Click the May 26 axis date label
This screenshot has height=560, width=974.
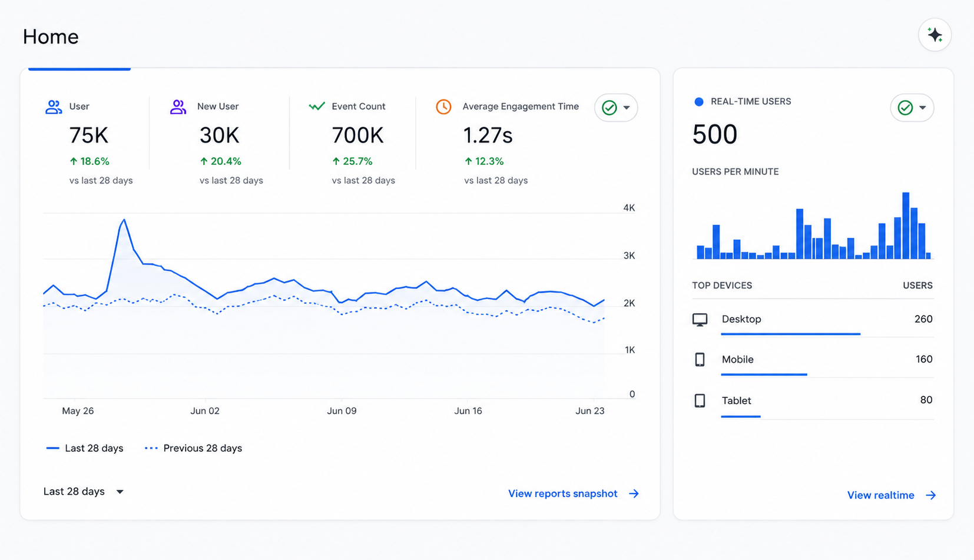pos(78,411)
